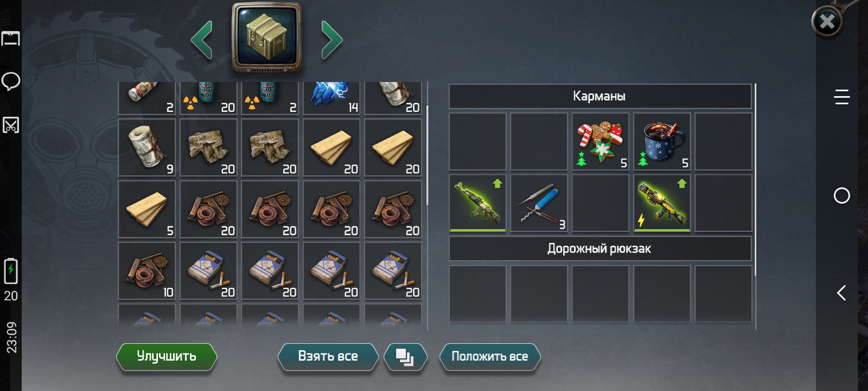The height and width of the screenshot is (391, 868).
Task: Pick the mulled wine mug item
Action: point(662,142)
